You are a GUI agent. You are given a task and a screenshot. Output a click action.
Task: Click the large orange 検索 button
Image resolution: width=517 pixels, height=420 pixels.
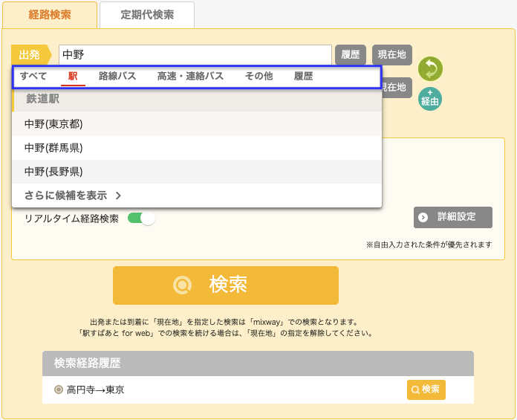226,285
